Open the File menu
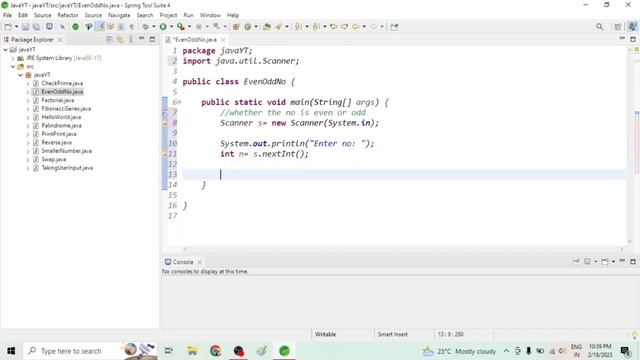 tap(7, 15)
